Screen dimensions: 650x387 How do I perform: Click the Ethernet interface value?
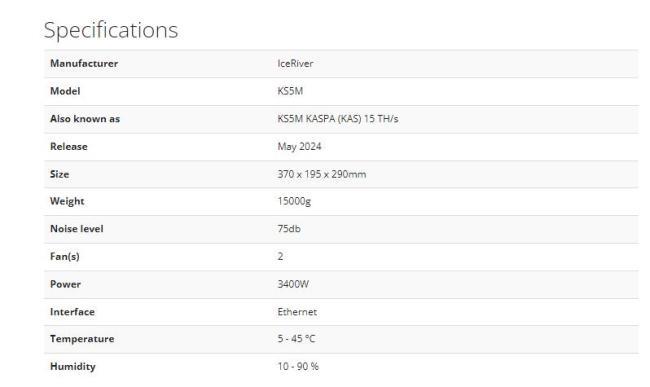(297, 312)
